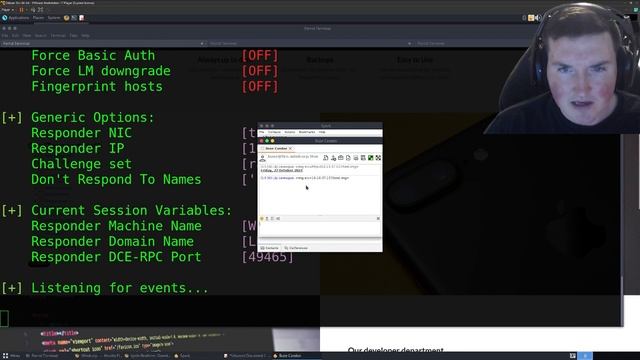The image size is (640, 360).
Task: Launch Firefox from the top panel icon
Action: click(x=67, y=18)
